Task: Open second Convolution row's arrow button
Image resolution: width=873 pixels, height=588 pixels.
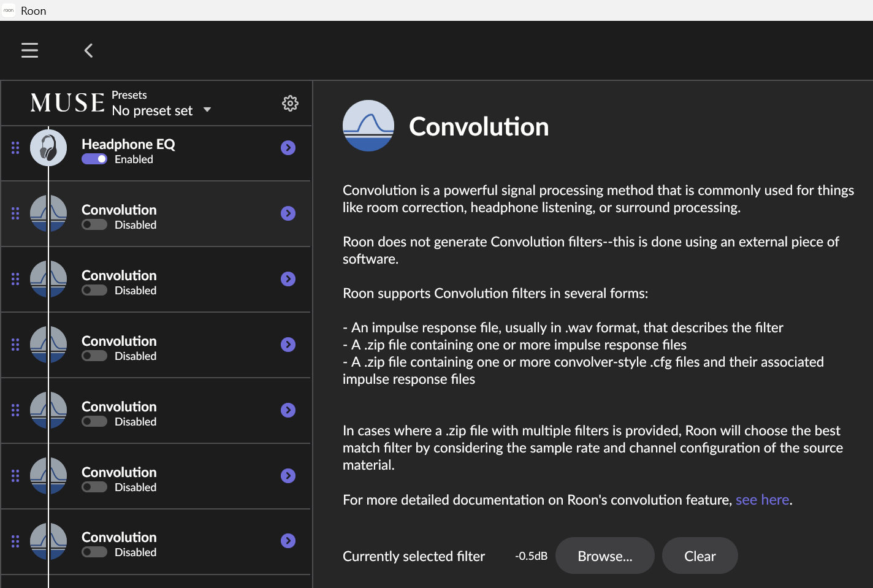Action: pos(288,279)
